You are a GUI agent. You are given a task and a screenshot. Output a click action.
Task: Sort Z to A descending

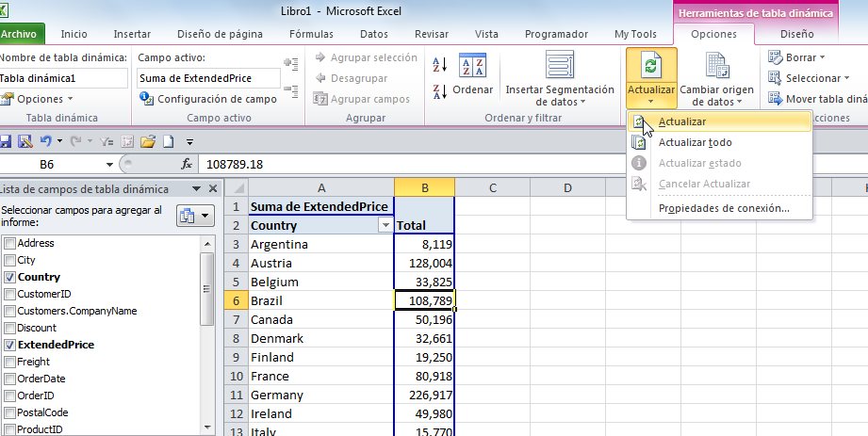439,92
